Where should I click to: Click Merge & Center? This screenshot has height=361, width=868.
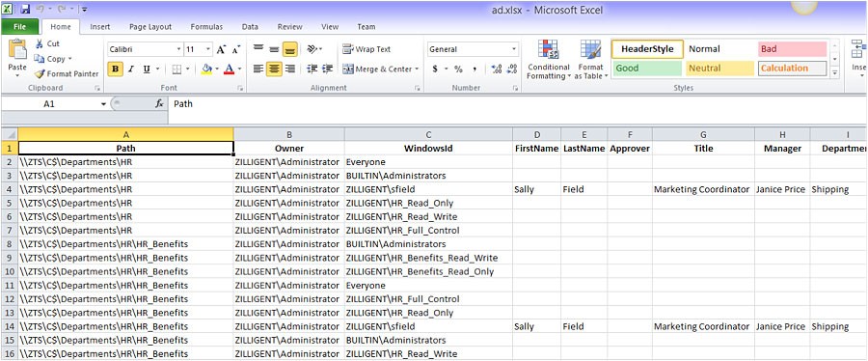click(x=377, y=69)
